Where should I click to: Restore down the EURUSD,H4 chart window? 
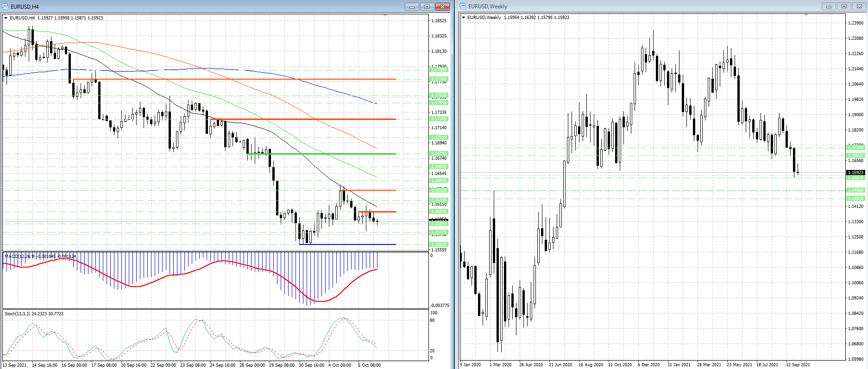[x=427, y=6]
